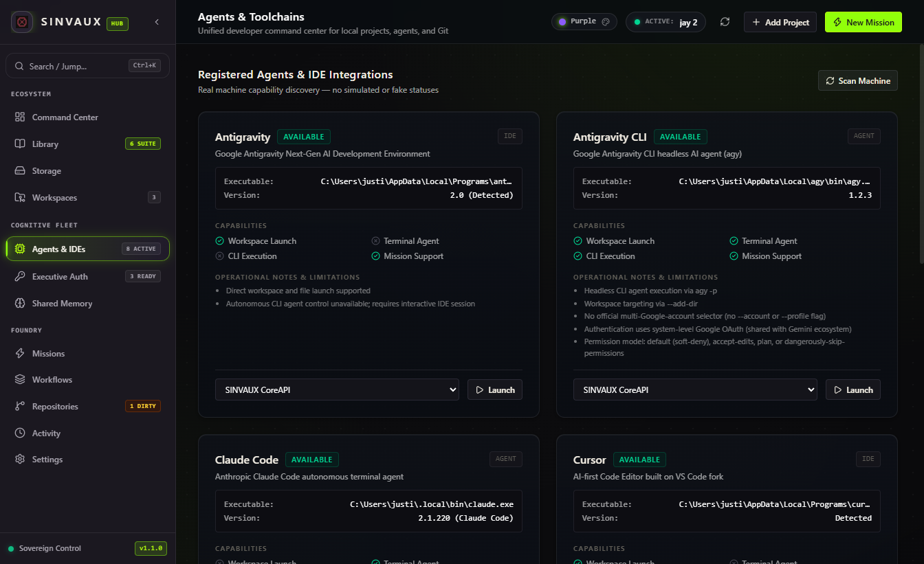Click the Scan Machine button

coord(858,81)
